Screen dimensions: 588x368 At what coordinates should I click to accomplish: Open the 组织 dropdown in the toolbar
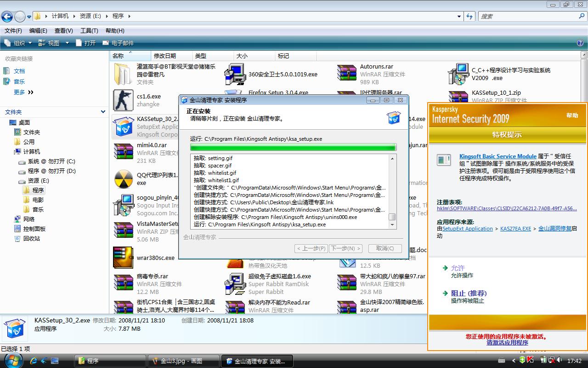(x=17, y=43)
